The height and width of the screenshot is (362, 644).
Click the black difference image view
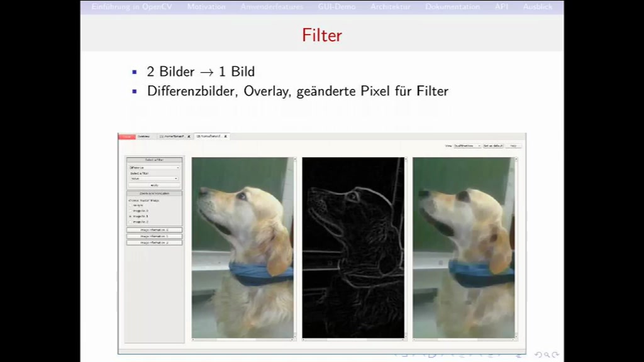pos(353,248)
